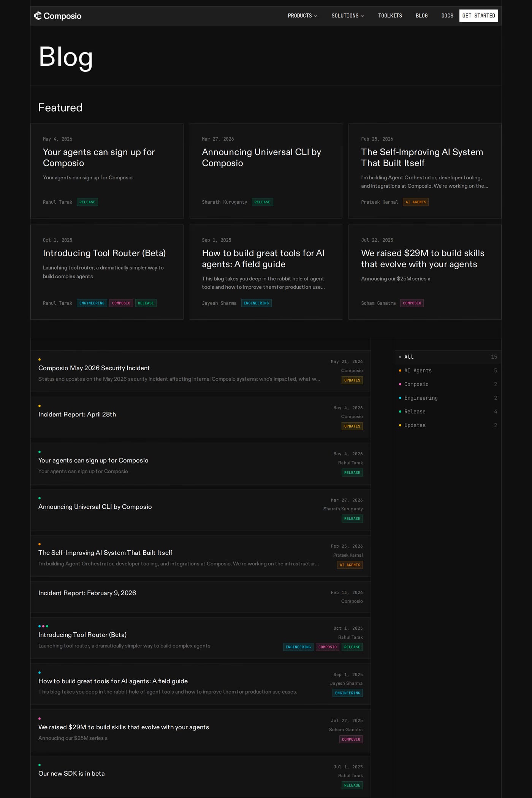532x798 pixels.
Task: Open list post Announcing Universal CLI by Composio
Action: click(x=200, y=510)
